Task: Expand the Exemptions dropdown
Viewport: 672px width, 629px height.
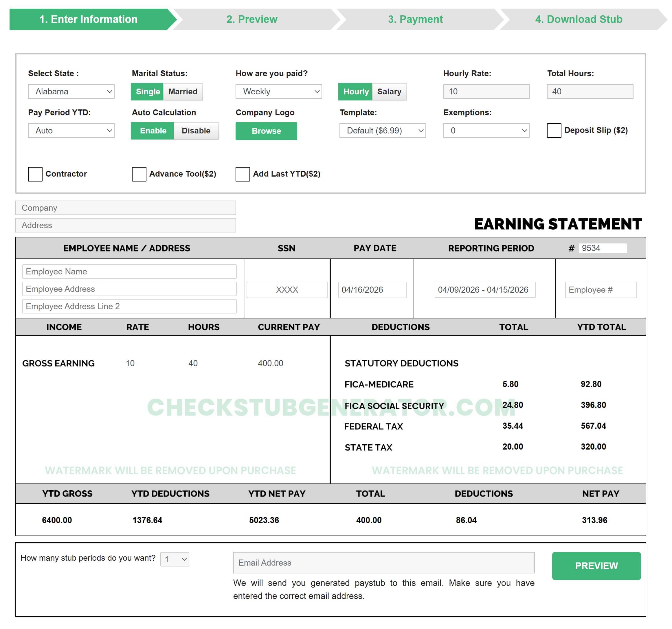Action: 486,131
